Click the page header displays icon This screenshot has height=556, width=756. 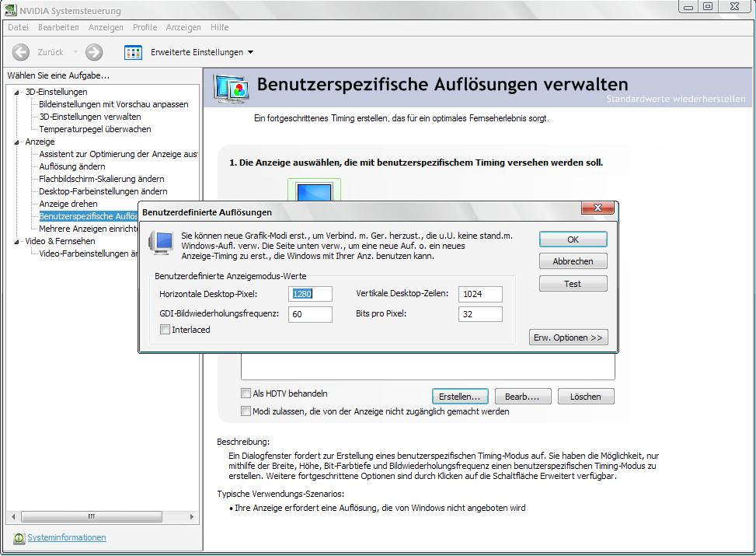coord(232,89)
